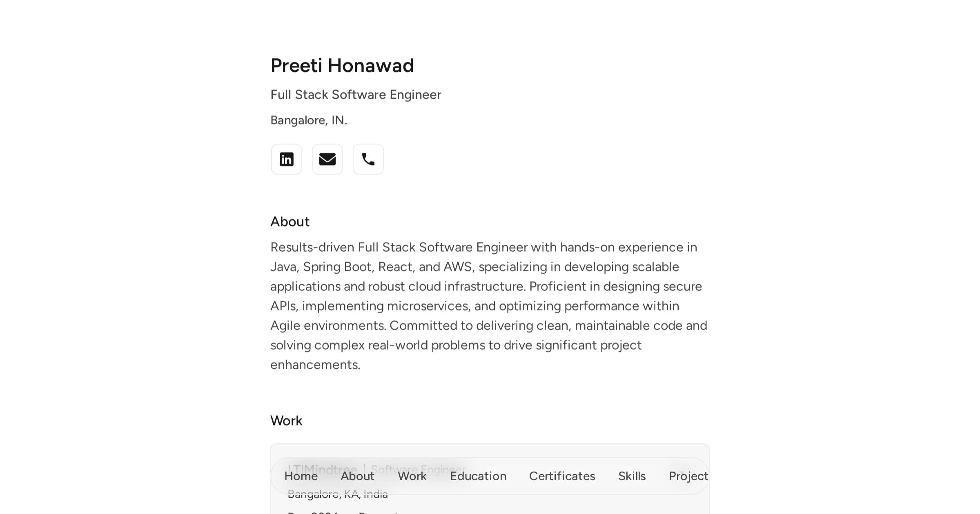This screenshot has height=514, width=980.
Task: Jump to the Education section
Action: pos(478,476)
